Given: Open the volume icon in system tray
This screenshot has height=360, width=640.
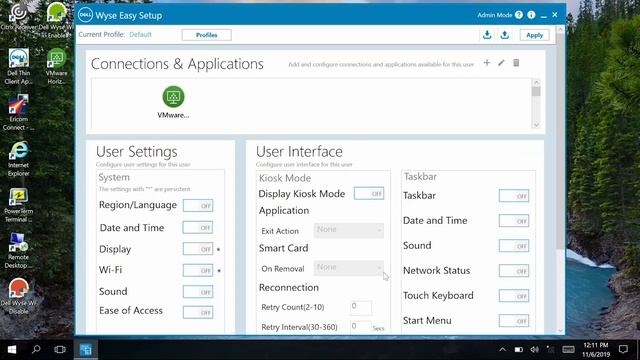Looking at the screenshot, I should [534, 349].
